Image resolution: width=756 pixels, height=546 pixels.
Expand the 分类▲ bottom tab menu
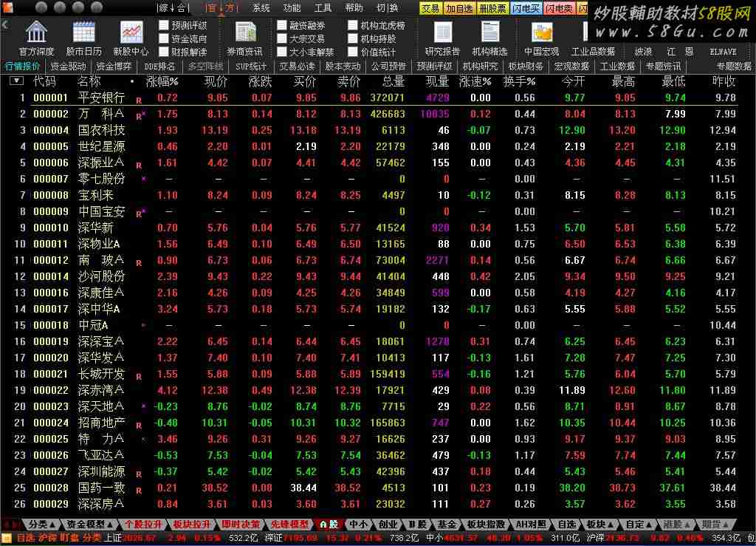pyautogui.click(x=41, y=525)
